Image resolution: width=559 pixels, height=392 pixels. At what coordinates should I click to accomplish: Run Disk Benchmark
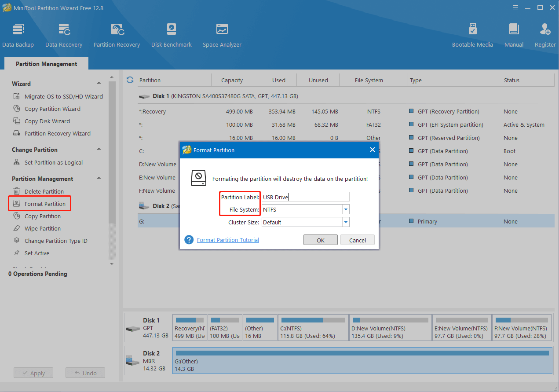click(171, 34)
